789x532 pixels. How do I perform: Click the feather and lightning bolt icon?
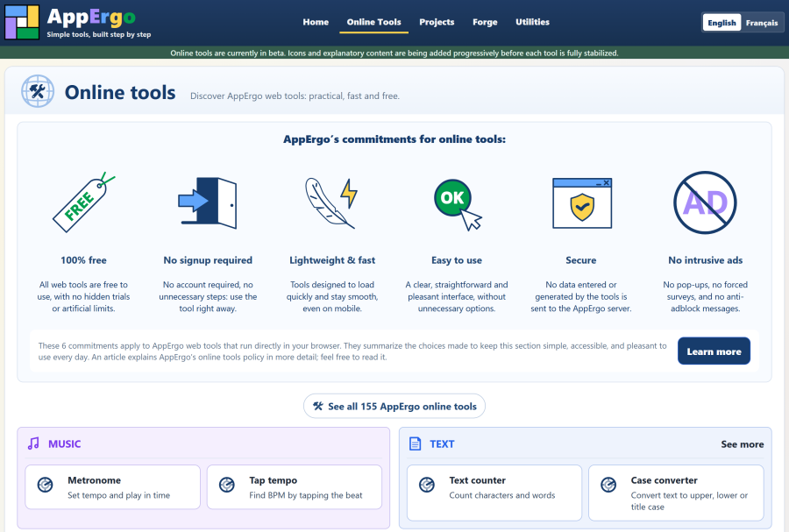point(331,202)
